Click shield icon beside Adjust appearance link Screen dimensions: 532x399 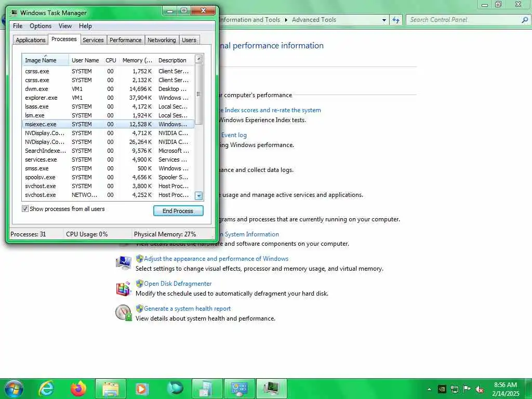point(139,259)
